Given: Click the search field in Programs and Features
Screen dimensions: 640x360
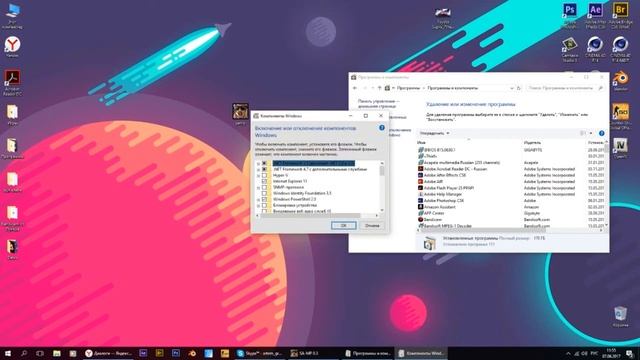Looking at the screenshot, I should pos(565,88).
